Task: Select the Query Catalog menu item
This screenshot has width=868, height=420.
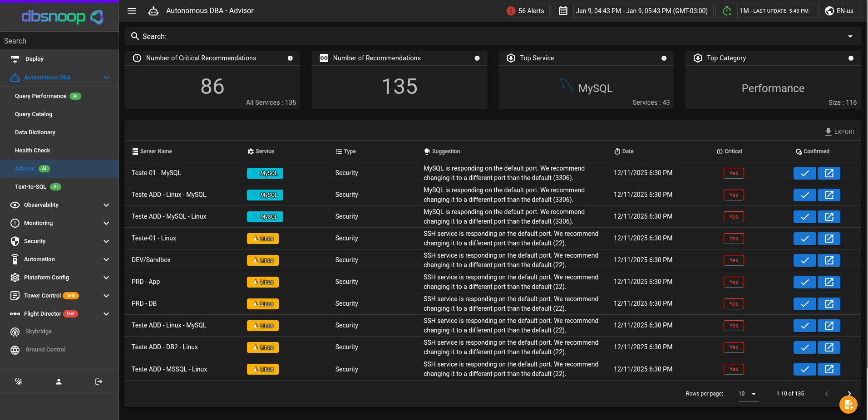Action: 33,114
